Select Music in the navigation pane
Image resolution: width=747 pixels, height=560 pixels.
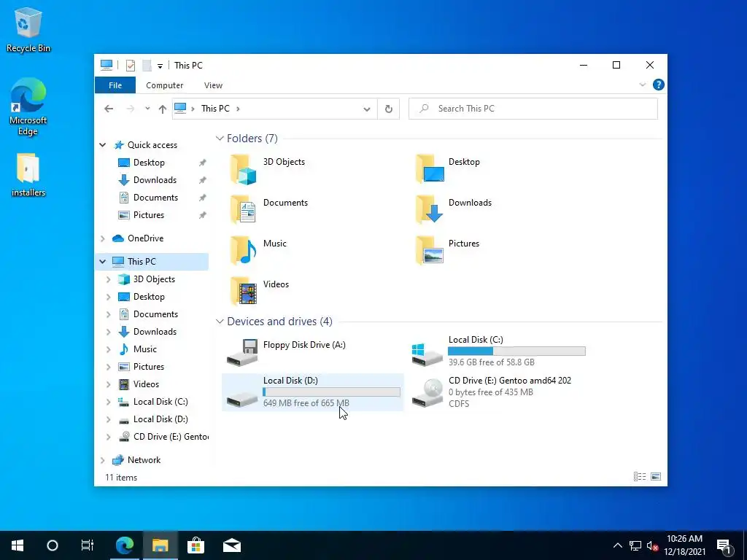(x=145, y=349)
